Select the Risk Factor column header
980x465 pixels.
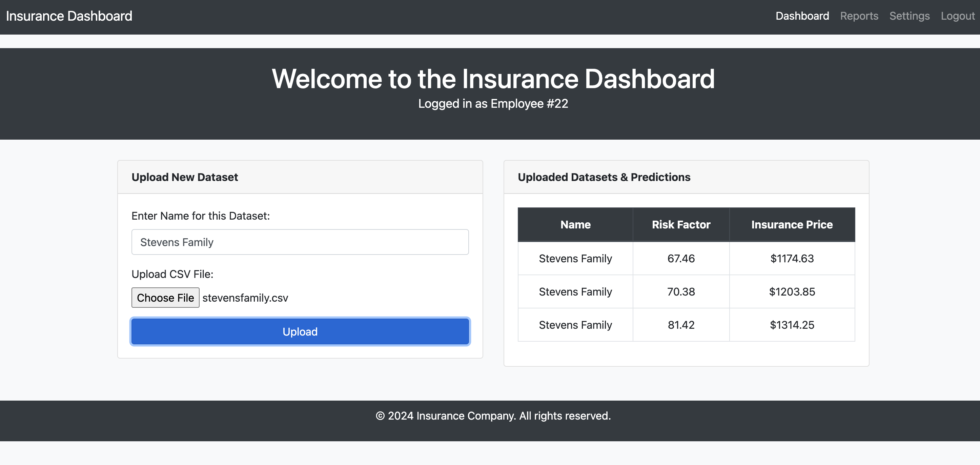(681, 224)
